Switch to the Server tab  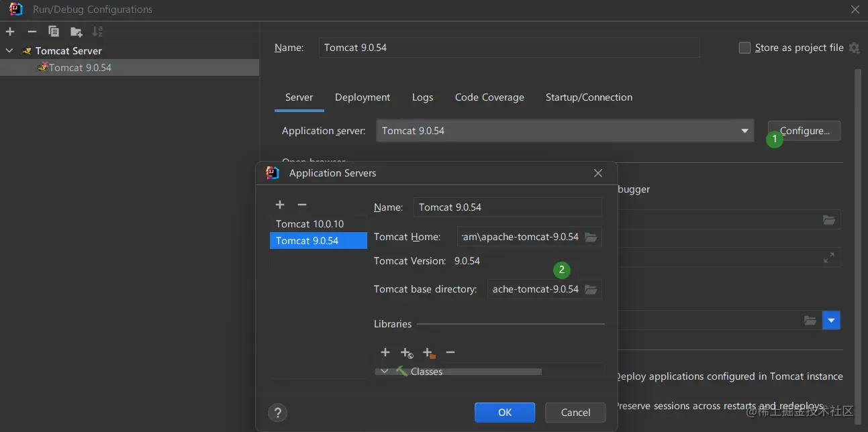299,97
